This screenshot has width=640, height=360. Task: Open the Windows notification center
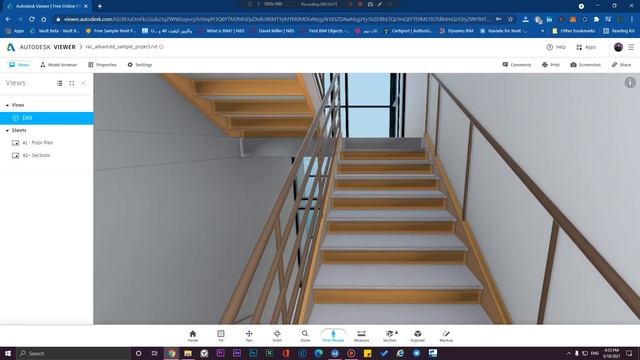[x=629, y=353]
